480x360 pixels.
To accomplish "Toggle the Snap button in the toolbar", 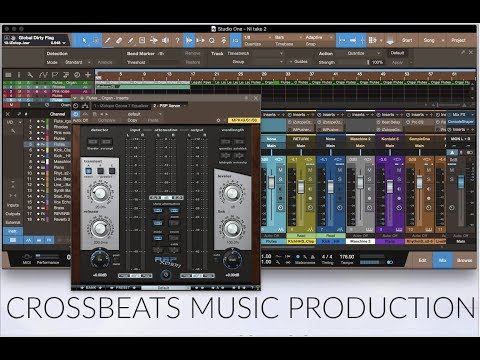I will (x=342, y=40).
